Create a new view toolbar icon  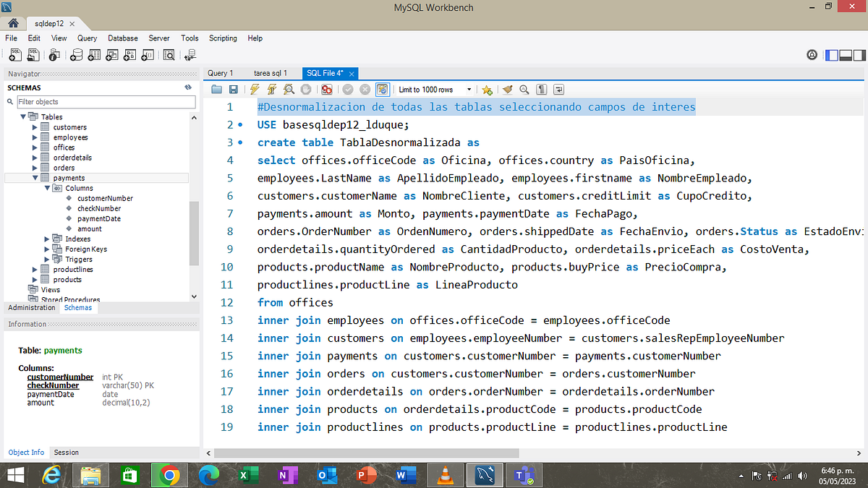point(112,54)
